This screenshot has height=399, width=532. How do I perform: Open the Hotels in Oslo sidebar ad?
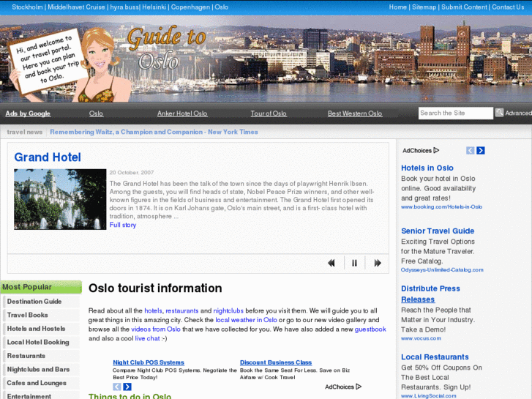tap(427, 168)
